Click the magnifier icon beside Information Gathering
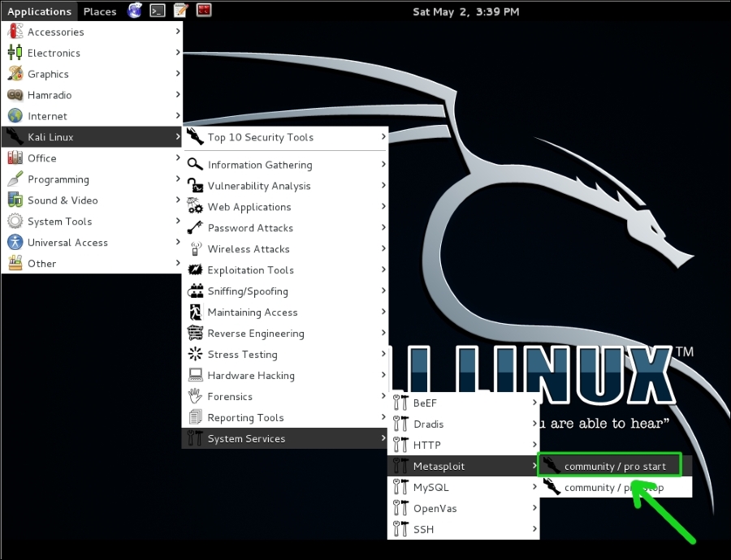This screenshot has height=560, width=731. 196,164
